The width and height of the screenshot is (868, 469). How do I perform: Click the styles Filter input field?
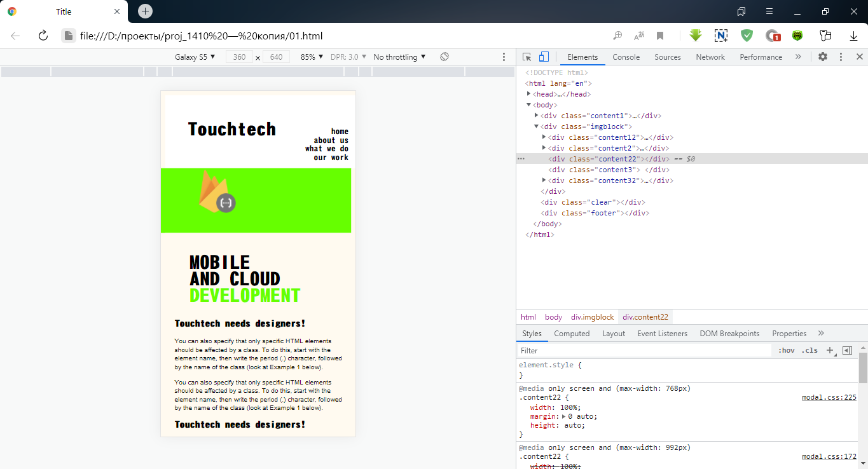[645, 351]
